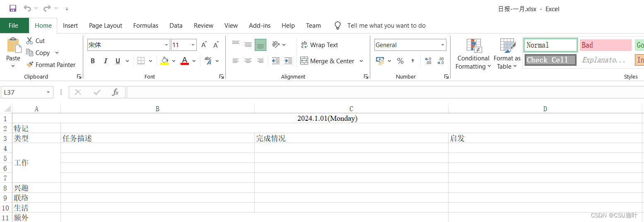
Task: Toggle underline formatting
Action: [118, 61]
